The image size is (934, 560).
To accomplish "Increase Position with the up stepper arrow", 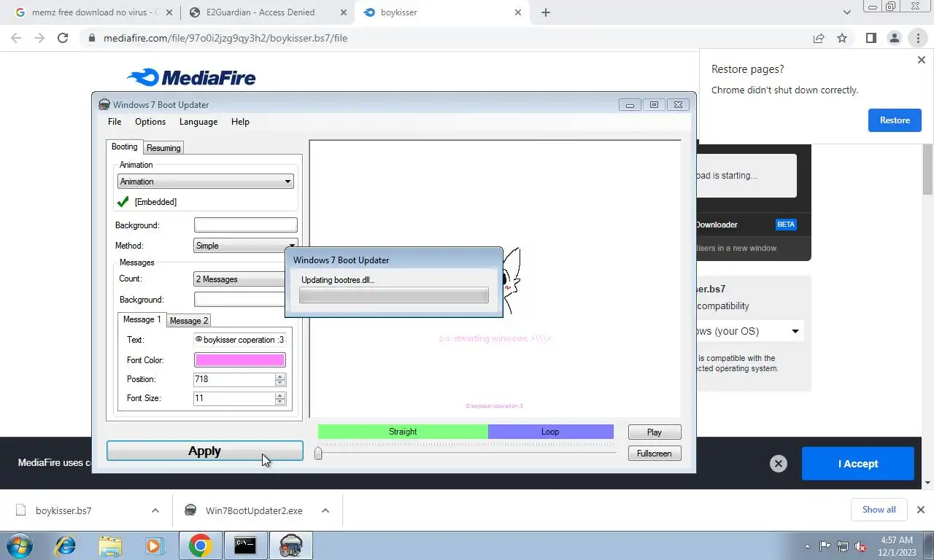I will 280,376.
